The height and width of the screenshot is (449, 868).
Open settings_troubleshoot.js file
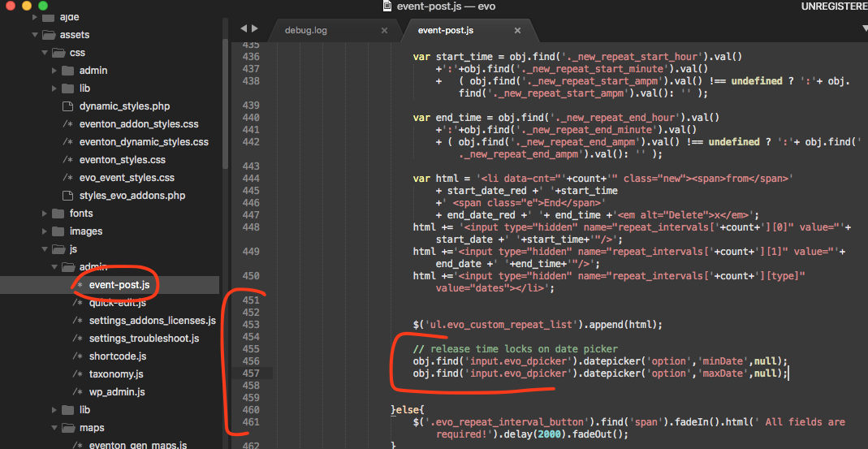tap(144, 339)
